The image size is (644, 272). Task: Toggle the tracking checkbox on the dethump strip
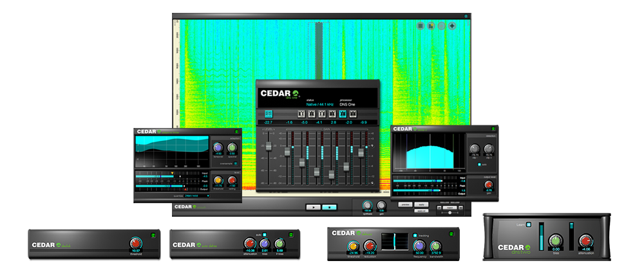coord(415,235)
